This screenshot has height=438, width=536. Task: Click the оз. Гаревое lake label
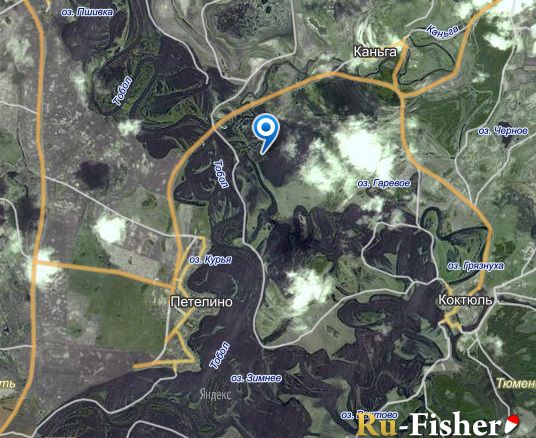pos(384,183)
